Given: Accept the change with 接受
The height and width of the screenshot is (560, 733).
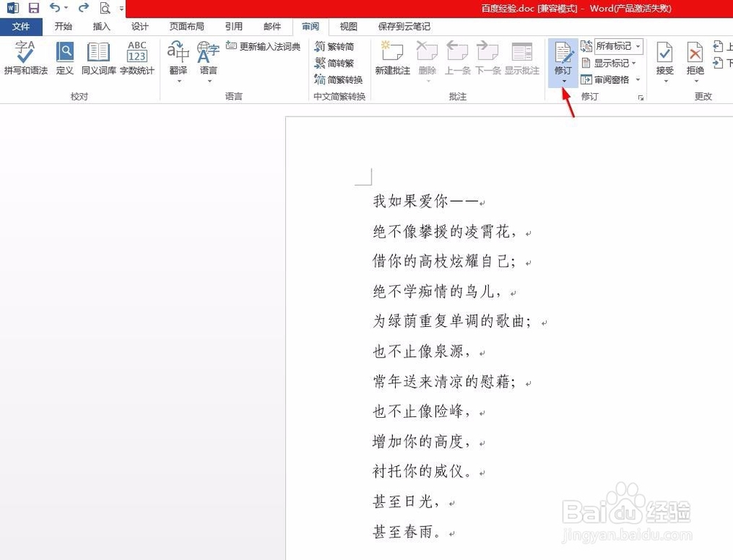Looking at the screenshot, I should [665, 61].
